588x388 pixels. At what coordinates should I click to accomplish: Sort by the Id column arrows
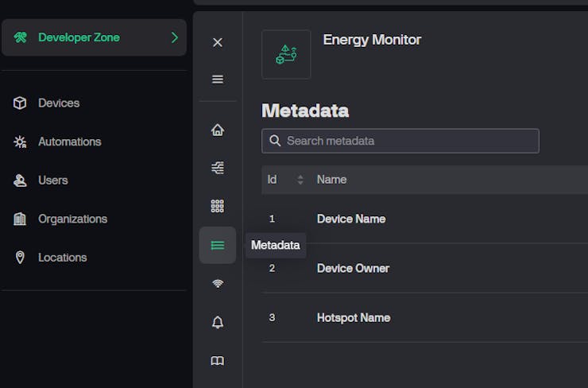tap(300, 180)
